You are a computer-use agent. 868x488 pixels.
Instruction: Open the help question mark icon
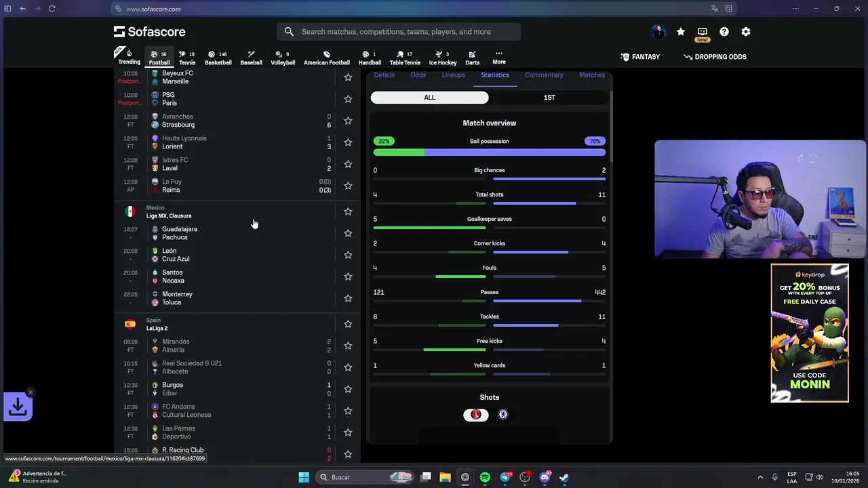point(724,32)
